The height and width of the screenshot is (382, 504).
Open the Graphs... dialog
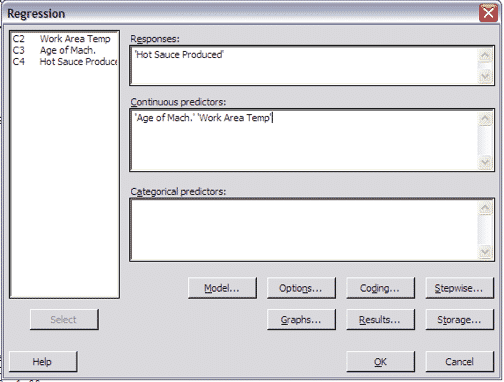pos(301,320)
